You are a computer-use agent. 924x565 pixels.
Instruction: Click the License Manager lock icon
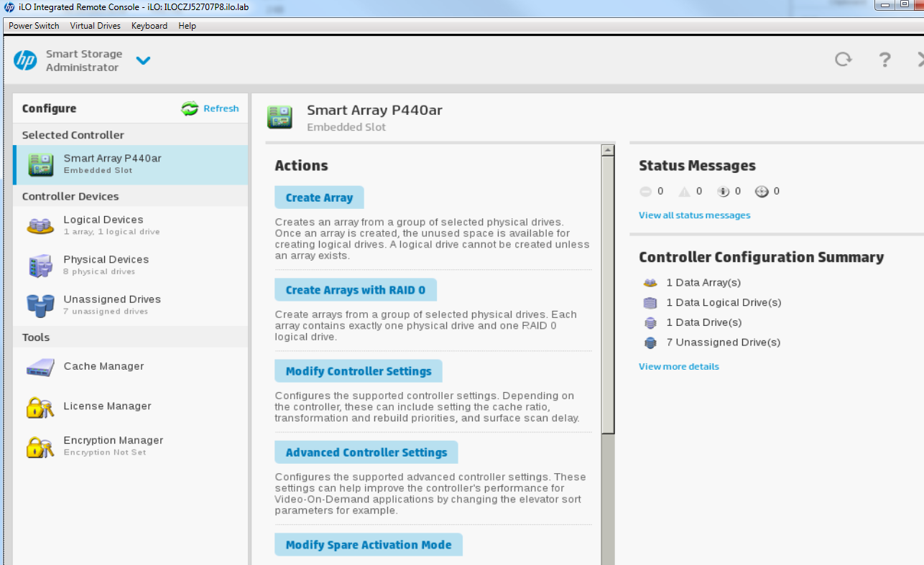(40, 407)
